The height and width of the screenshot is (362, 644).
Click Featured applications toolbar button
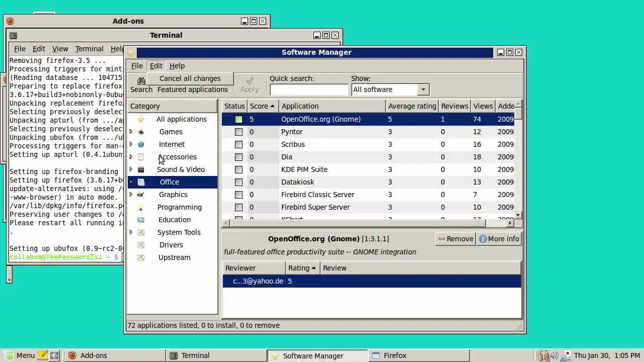[193, 89]
